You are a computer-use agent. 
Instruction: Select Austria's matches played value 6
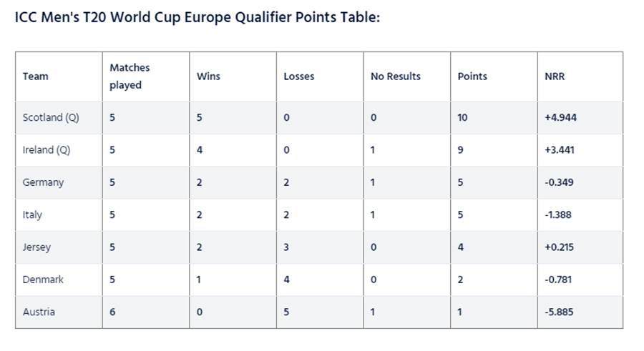click(x=112, y=312)
